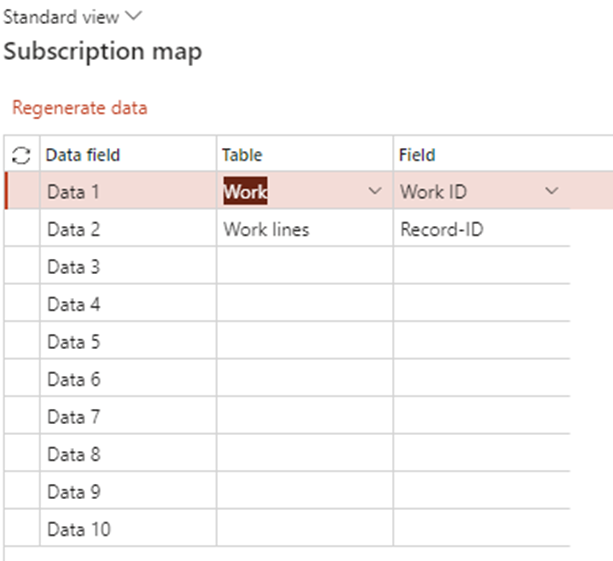The image size is (613, 561).
Task: Click the refresh icon in grid header
Action: pyautogui.click(x=21, y=155)
